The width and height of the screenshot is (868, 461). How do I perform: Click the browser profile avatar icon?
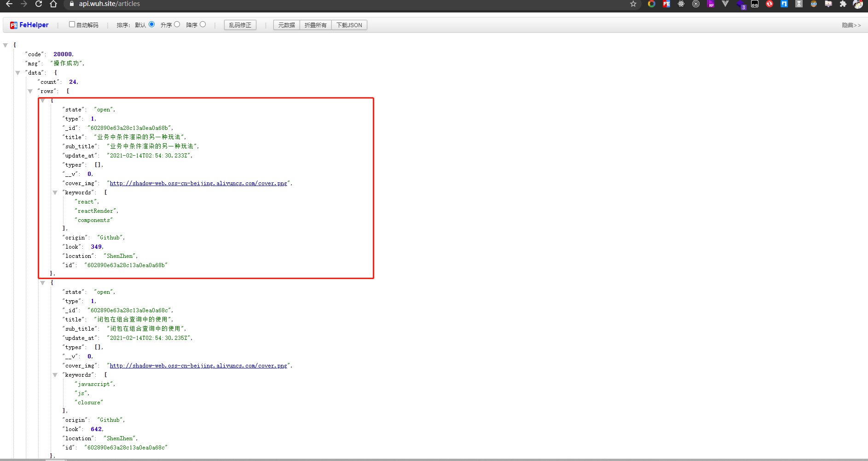click(858, 5)
